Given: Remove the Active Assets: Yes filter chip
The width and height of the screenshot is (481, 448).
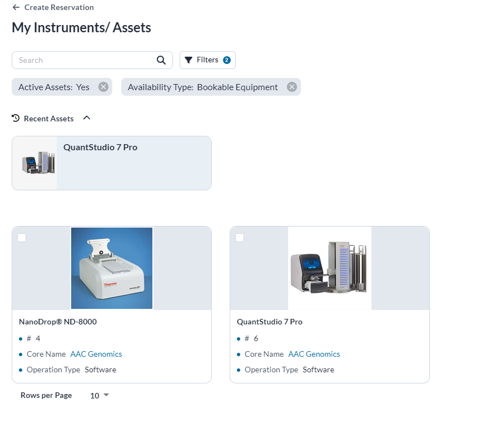Looking at the screenshot, I should point(103,87).
